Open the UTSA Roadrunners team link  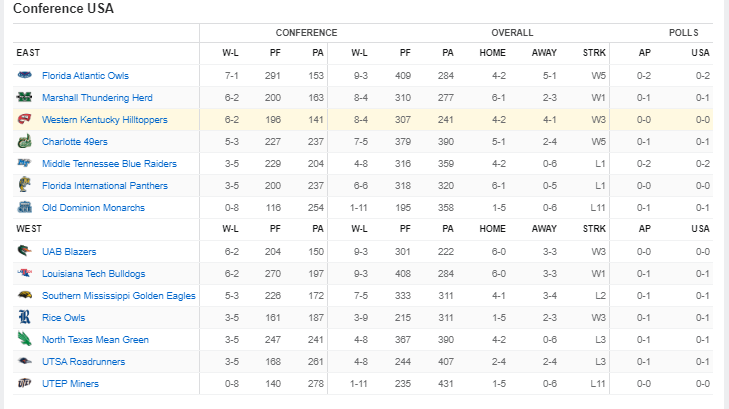(84, 362)
